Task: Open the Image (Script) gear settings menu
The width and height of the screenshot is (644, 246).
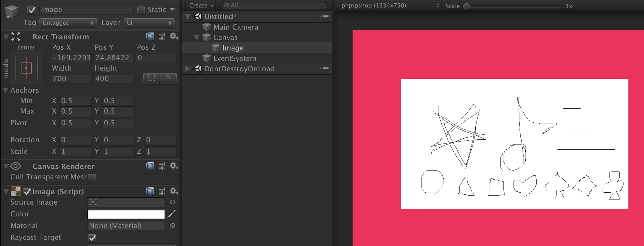Action: click(x=174, y=191)
